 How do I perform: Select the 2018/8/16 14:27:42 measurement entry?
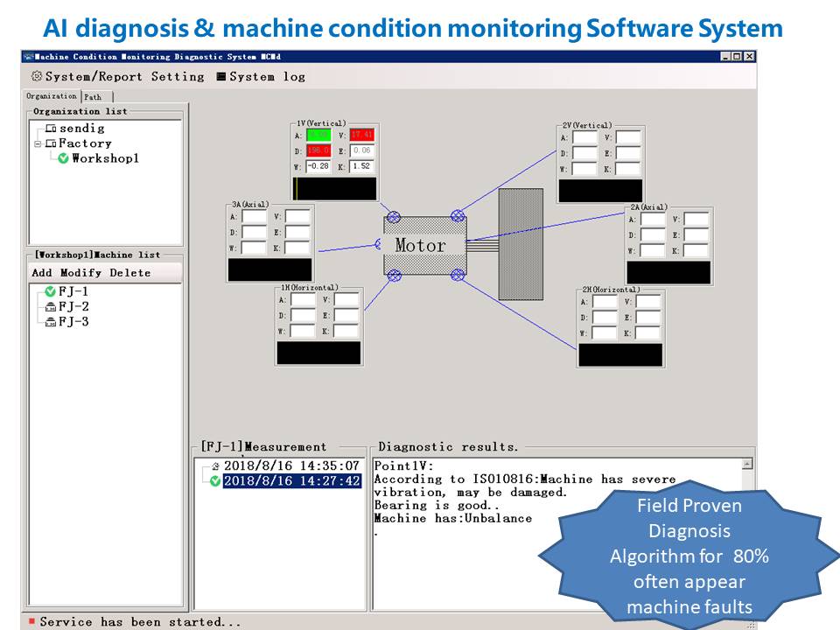click(x=290, y=480)
